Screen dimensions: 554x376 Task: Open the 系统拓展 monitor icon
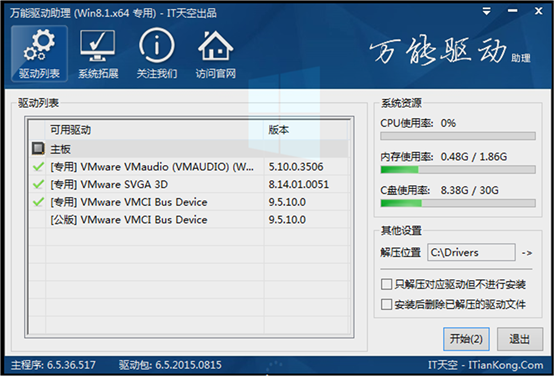98,54
